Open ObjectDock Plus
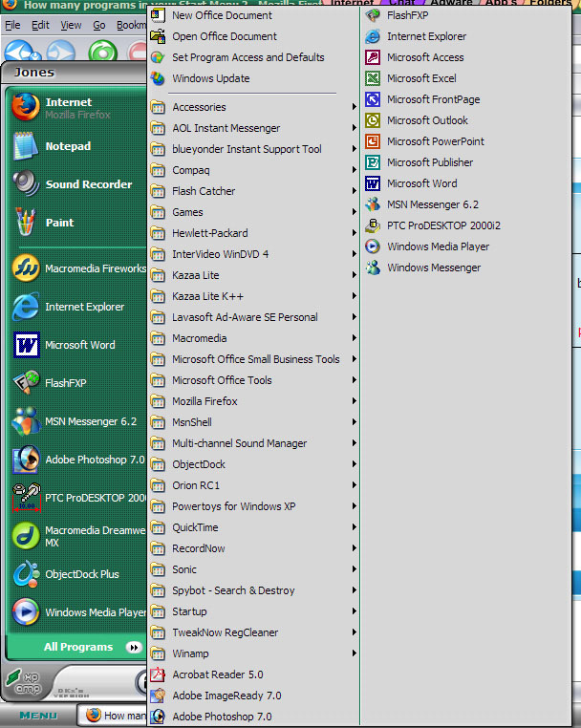 click(x=76, y=574)
